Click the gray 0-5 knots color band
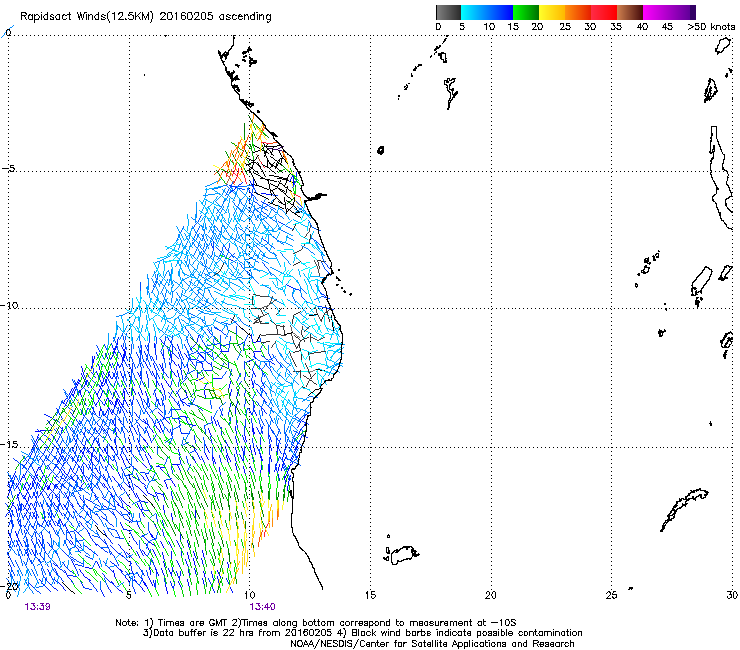 (x=448, y=12)
